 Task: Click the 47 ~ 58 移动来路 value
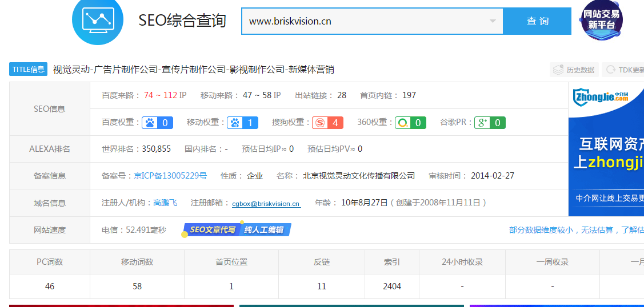(x=257, y=95)
